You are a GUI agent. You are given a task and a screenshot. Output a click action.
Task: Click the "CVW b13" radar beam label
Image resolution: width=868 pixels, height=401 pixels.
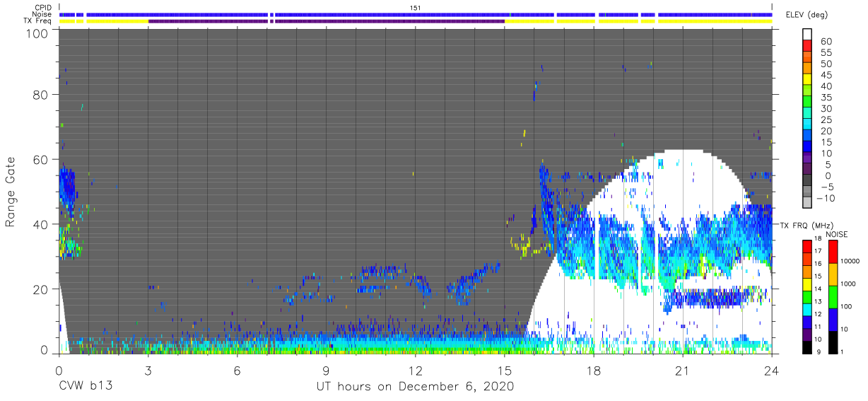[x=85, y=387]
